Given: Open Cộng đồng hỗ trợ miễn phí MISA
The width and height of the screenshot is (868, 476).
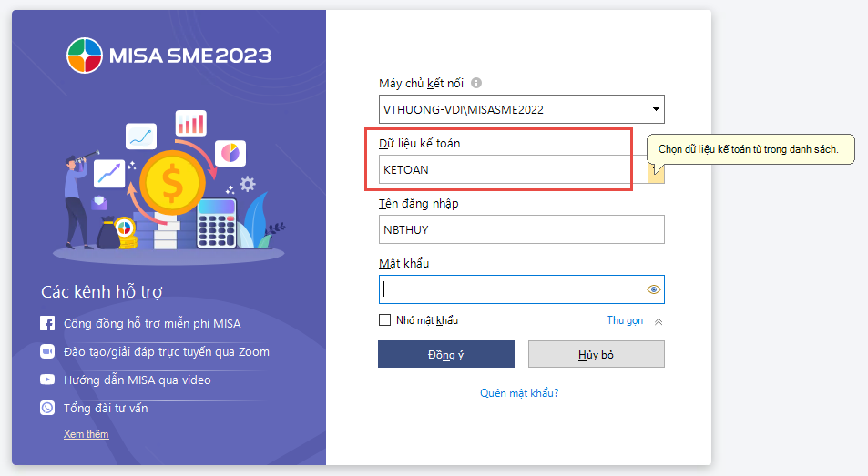Looking at the screenshot, I should 152,323.
